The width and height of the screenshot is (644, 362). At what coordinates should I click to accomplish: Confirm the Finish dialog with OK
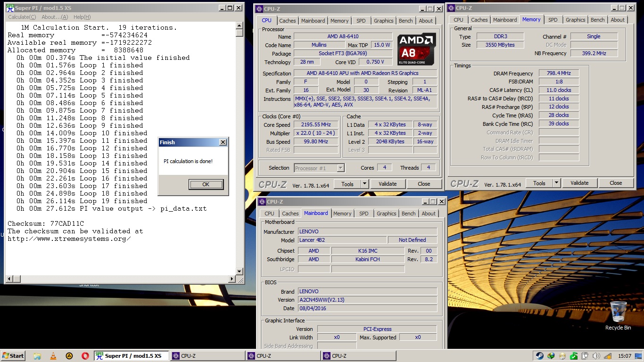click(206, 184)
